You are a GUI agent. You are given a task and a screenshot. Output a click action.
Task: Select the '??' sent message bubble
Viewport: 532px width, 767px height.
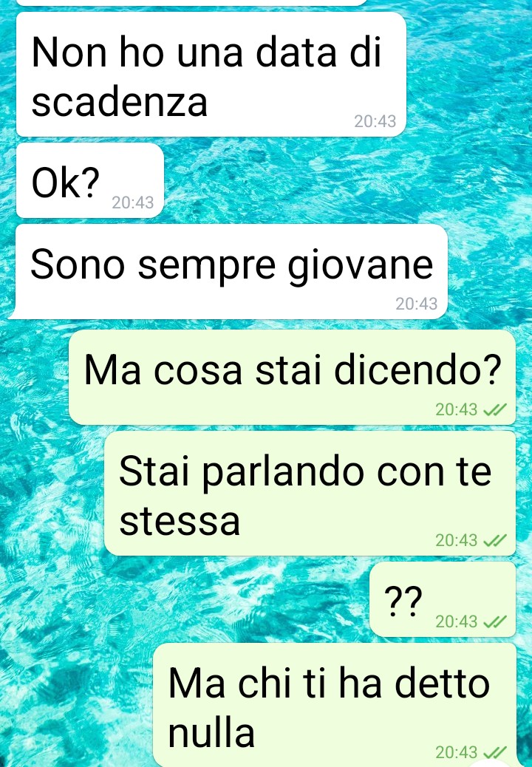[443, 599]
